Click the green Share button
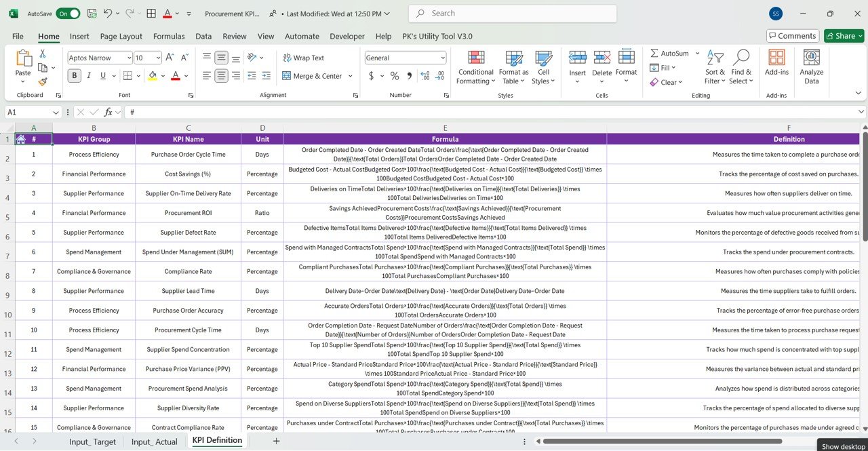Viewport: 868px width, 451px height. (844, 36)
